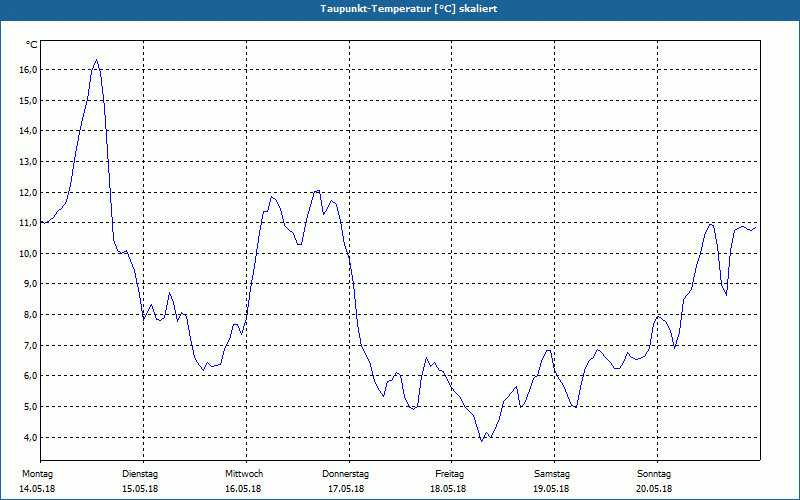This screenshot has width=800, height=500.
Task: Click the curve's highest peak above 16,0 on Montag
Action: pyautogui.click(x=96, y=60)
